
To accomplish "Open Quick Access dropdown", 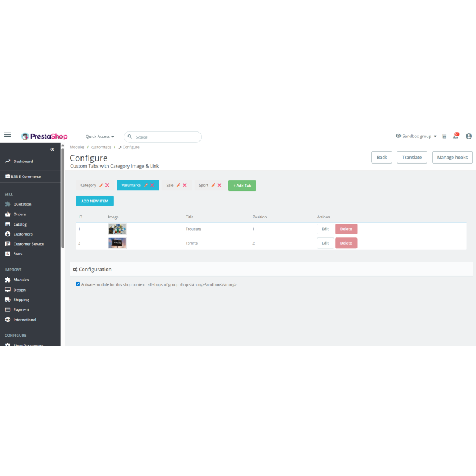I will pos(99,137).
